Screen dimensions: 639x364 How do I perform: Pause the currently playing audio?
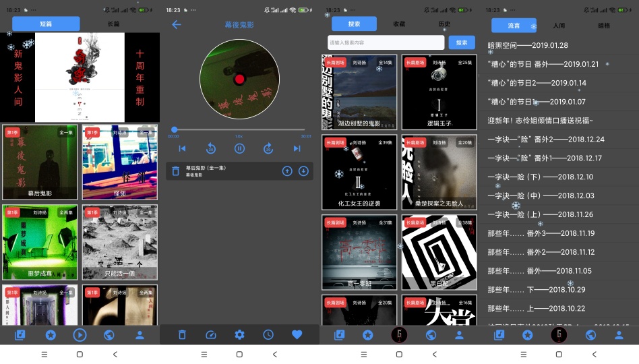239,148
